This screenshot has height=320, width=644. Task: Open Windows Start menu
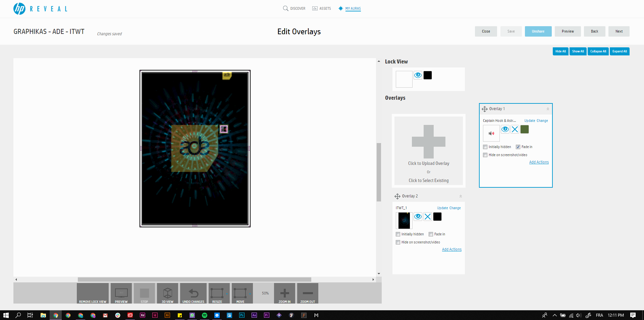(x=6, y=315)
